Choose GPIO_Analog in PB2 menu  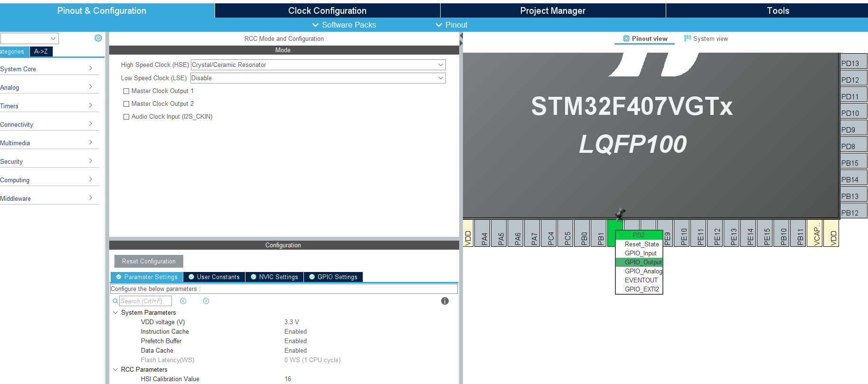pyautogui.click(x=639, y=271)
